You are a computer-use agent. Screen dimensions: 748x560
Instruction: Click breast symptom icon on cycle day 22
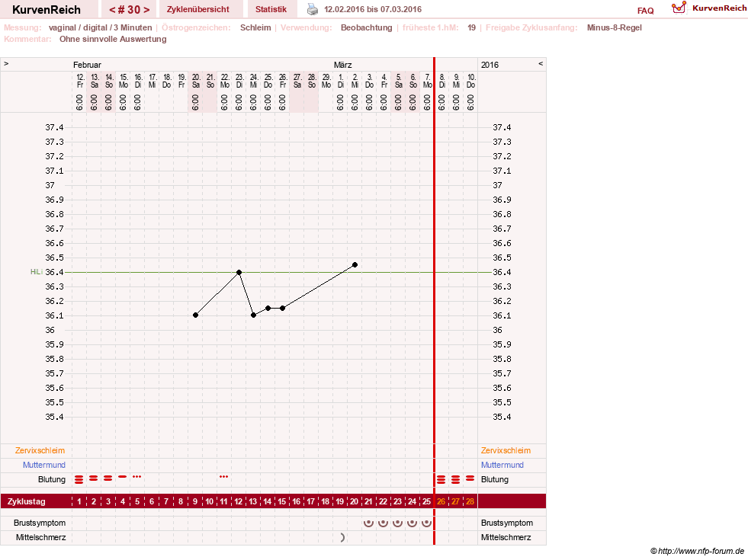(383, 523)
